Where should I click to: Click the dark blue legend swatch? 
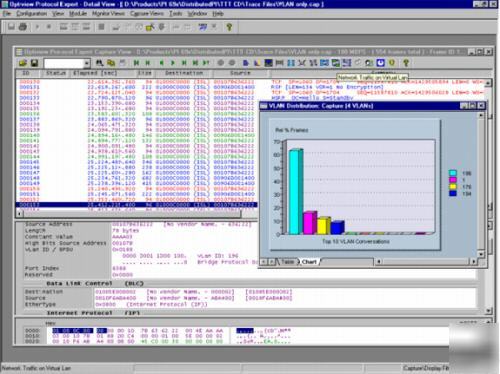point(453,193)
